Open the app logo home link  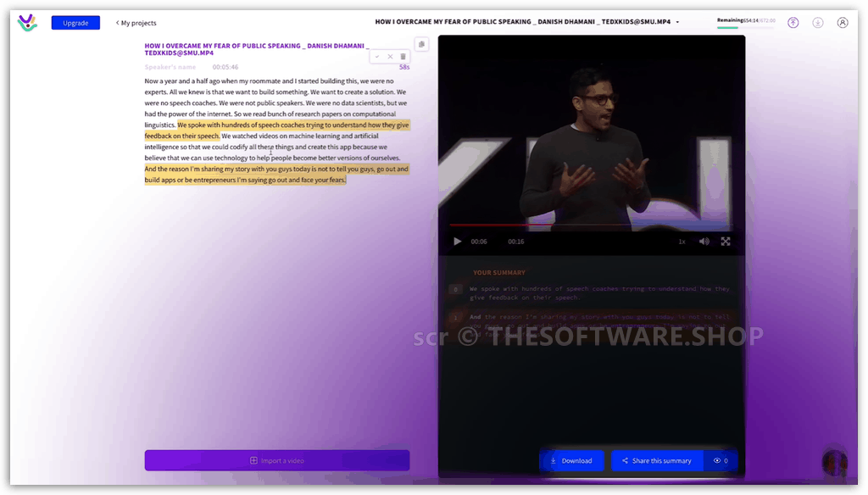click(x=27, y=23)
